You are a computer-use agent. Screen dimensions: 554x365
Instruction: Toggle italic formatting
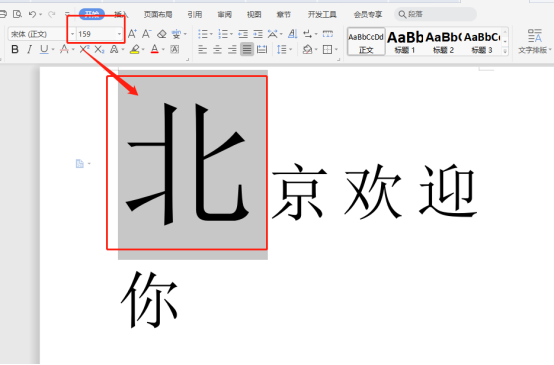click(x=29, y=49)
